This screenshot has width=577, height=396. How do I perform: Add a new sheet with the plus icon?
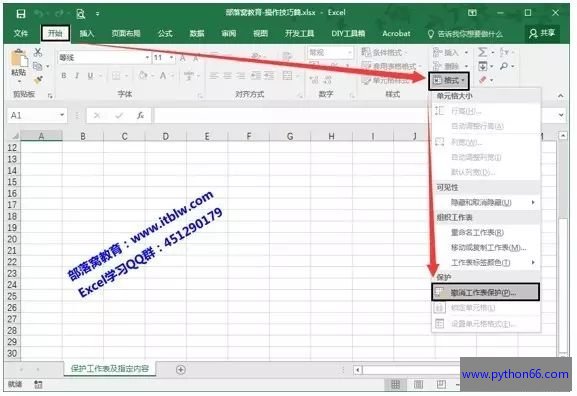pos(180,370)
